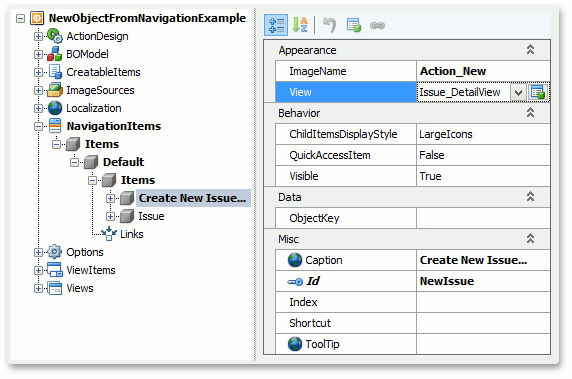Click the Localization globe icon
The image size is (572, 379).
coord(55,108)
